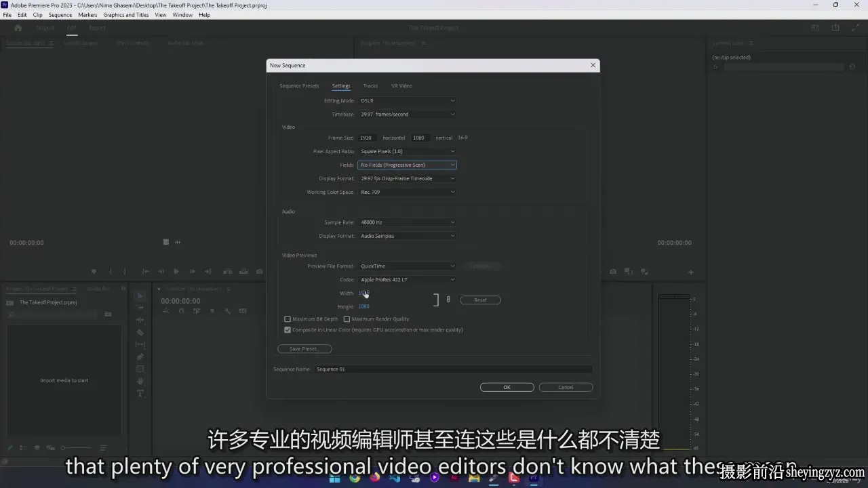The width and height of the screenshot is (868, 488).
Task: Open Timeline display settings wrench icon
Action: [x=227, y=311]
